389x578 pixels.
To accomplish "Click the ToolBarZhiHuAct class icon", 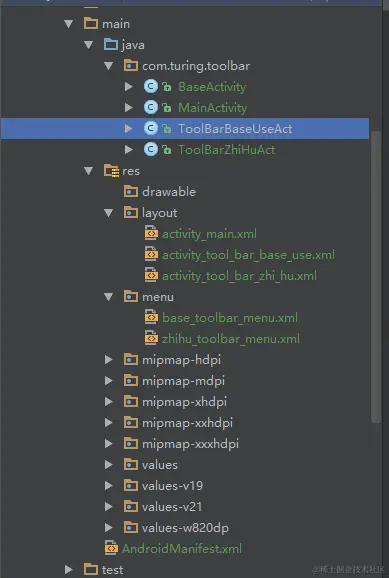I will [150, 150].
